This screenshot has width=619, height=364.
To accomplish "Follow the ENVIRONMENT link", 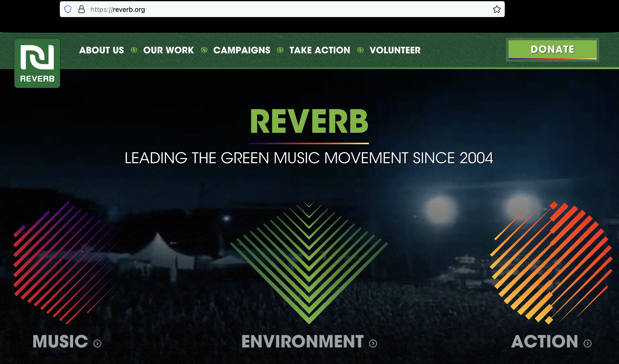I will [x=303, y=342].
